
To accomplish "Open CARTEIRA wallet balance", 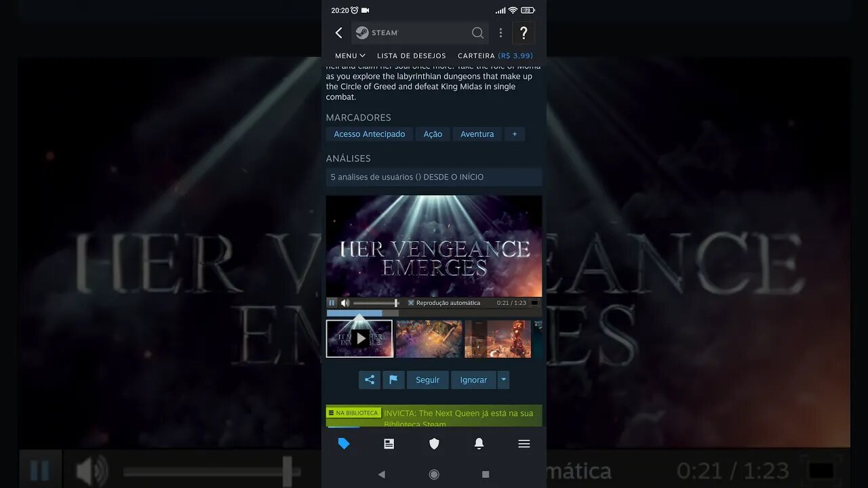I will pyautogui.click(x=495, y=56).
